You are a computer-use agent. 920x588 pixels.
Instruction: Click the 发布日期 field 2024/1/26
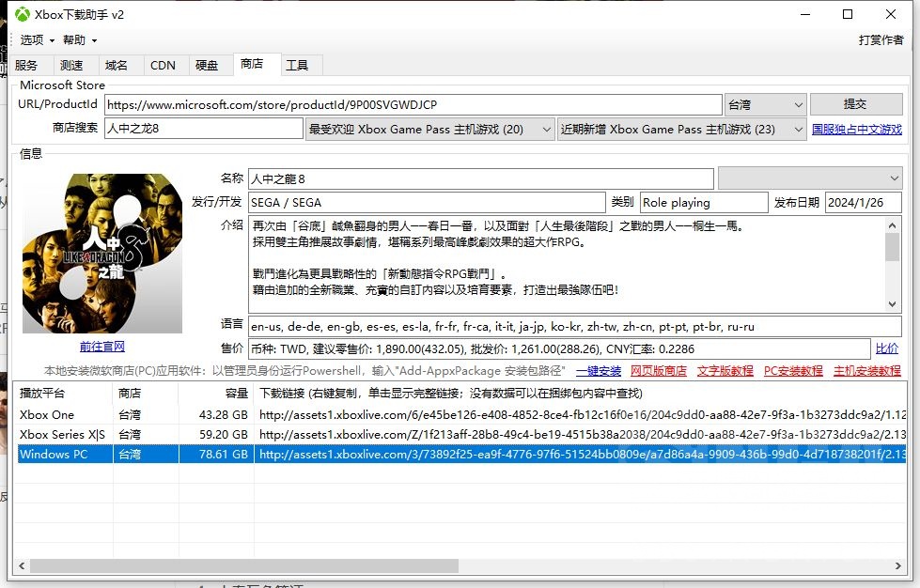(863, 202)
